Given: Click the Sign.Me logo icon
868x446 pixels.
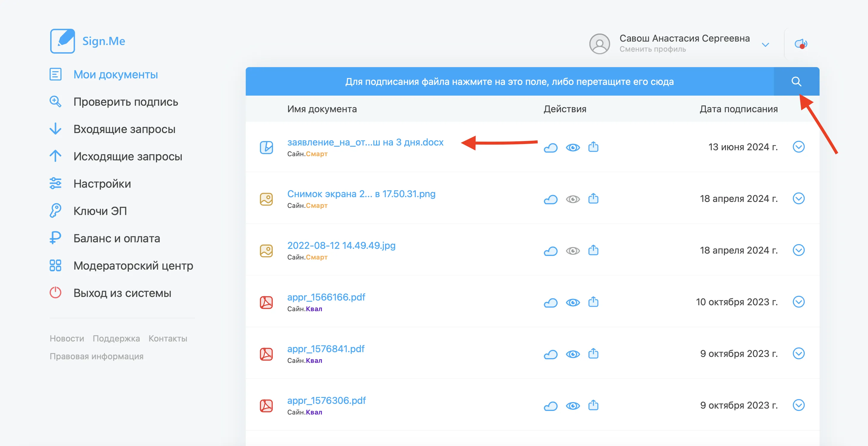Looking at the screenshot, I should click(62, 41).
